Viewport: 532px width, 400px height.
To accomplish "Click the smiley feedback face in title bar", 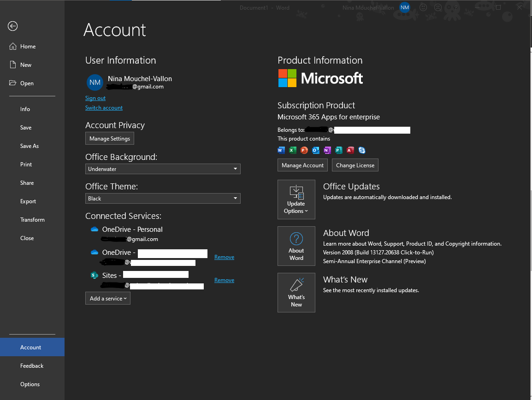I will (423, 7).
